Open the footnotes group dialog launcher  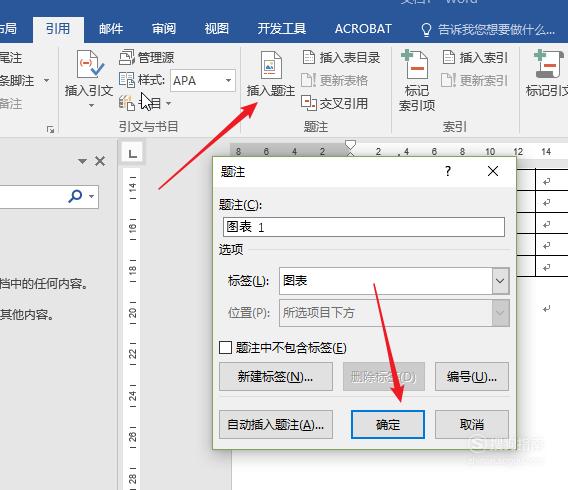[x=50, y=129]
